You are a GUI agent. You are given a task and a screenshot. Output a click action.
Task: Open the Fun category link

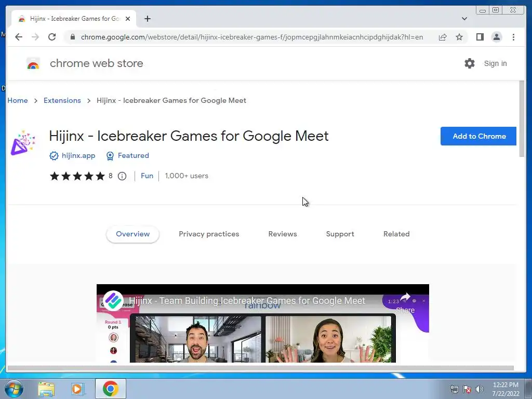[147, 176]
